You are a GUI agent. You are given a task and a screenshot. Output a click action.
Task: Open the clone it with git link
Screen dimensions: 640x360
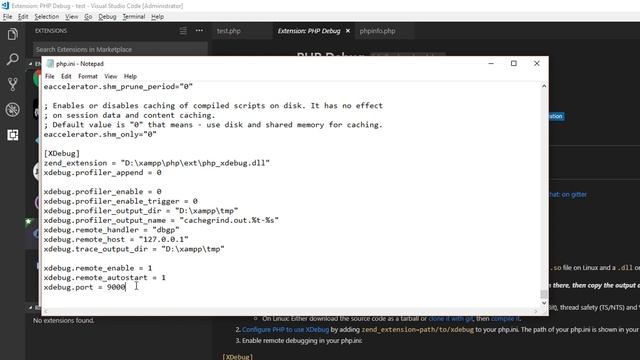click(x=451, y=319)
